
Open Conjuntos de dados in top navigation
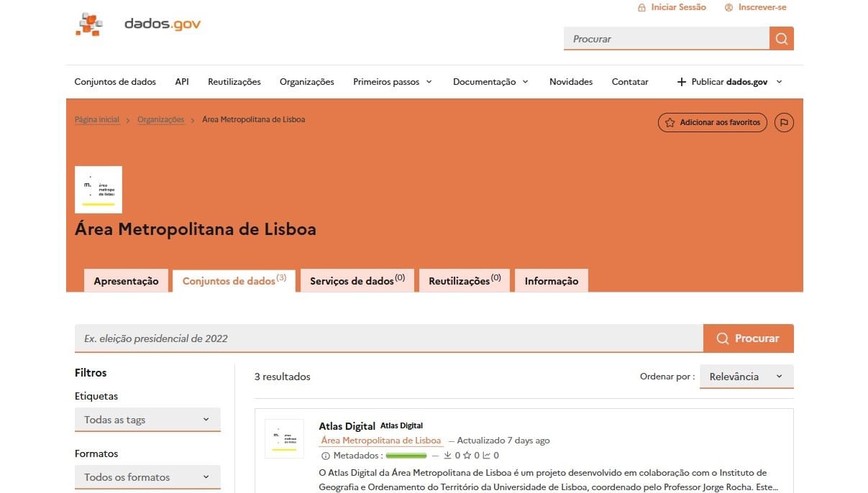tap(115, 82)
